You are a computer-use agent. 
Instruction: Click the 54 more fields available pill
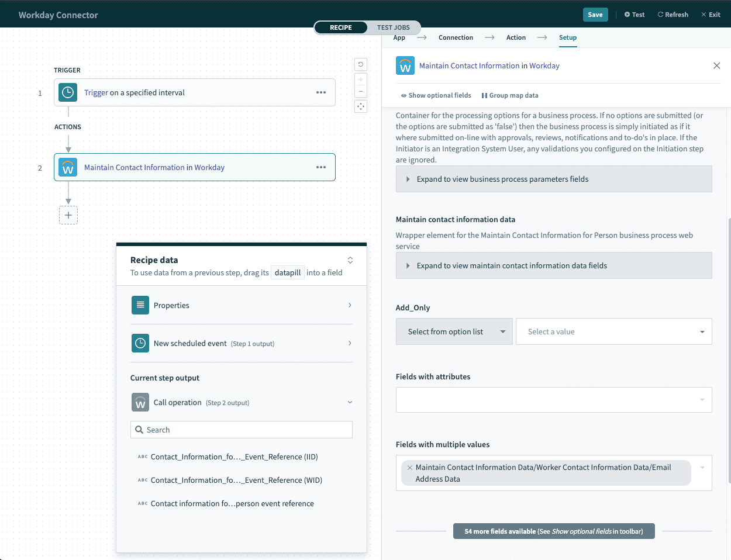click(553, 531)
